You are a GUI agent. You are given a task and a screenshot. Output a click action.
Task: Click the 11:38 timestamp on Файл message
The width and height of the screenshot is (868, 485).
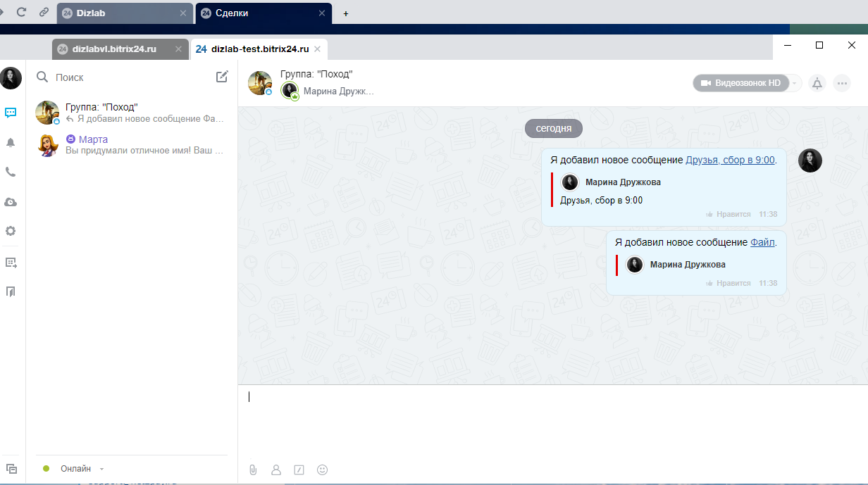click(x=768, y=283)
